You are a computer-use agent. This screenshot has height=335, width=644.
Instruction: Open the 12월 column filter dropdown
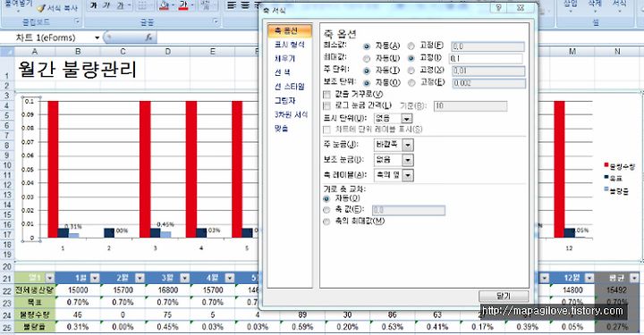point(589,278)
